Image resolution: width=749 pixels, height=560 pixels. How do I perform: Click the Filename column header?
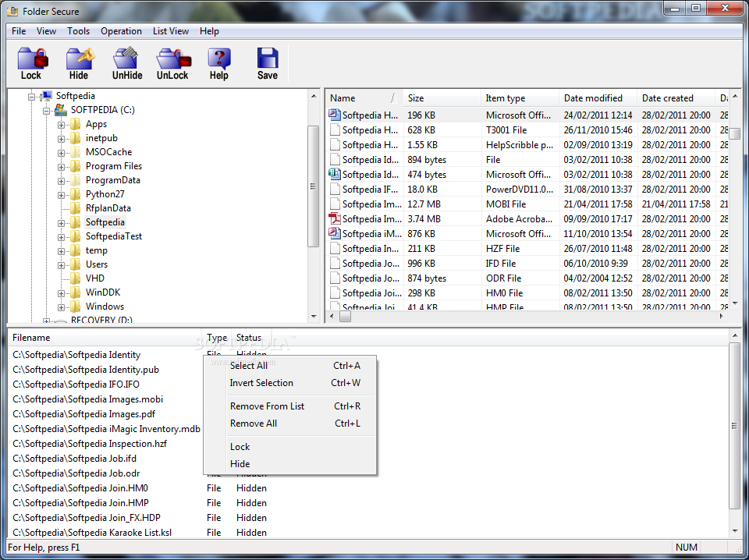(x=105, y=338)
